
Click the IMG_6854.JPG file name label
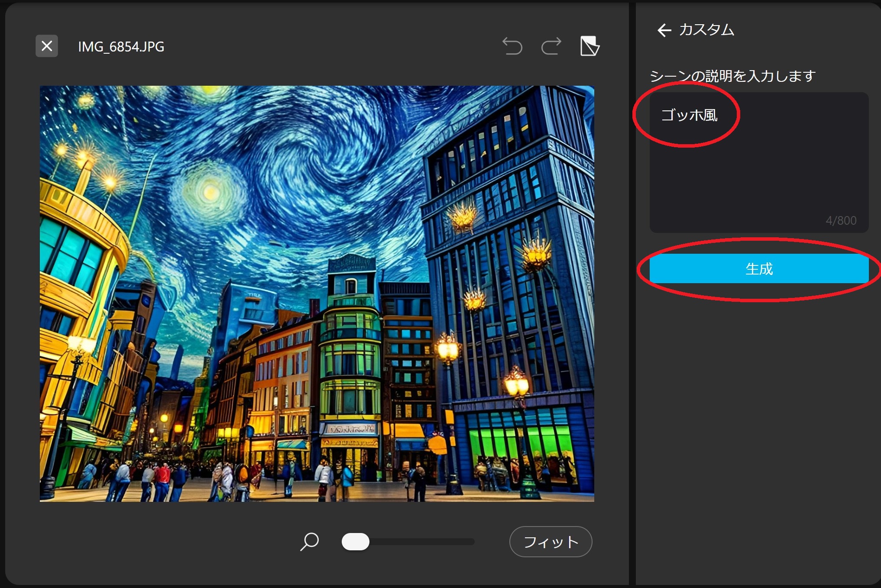click(x=121, y=47)
